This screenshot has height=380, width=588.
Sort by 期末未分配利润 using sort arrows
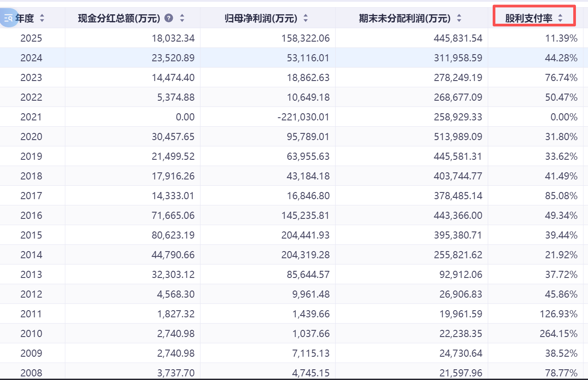(459, 18)
